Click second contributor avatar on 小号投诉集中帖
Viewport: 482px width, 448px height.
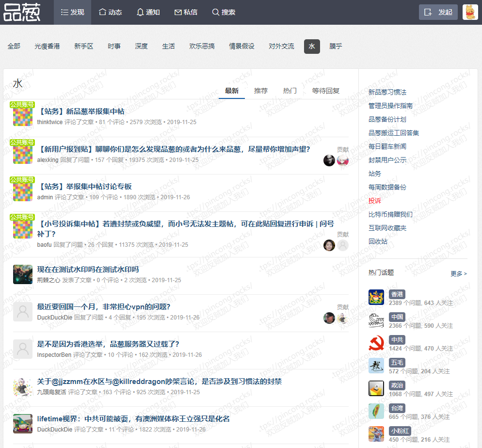[343, 245]
